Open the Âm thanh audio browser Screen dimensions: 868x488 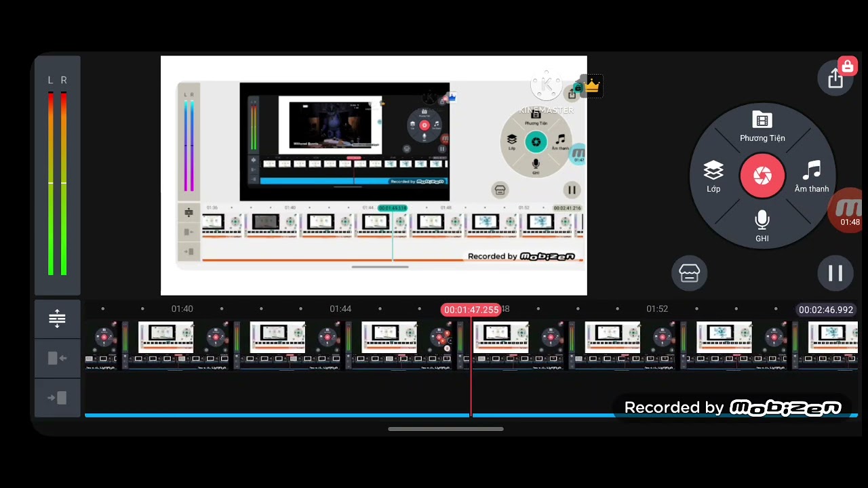[x=812, y=177]
